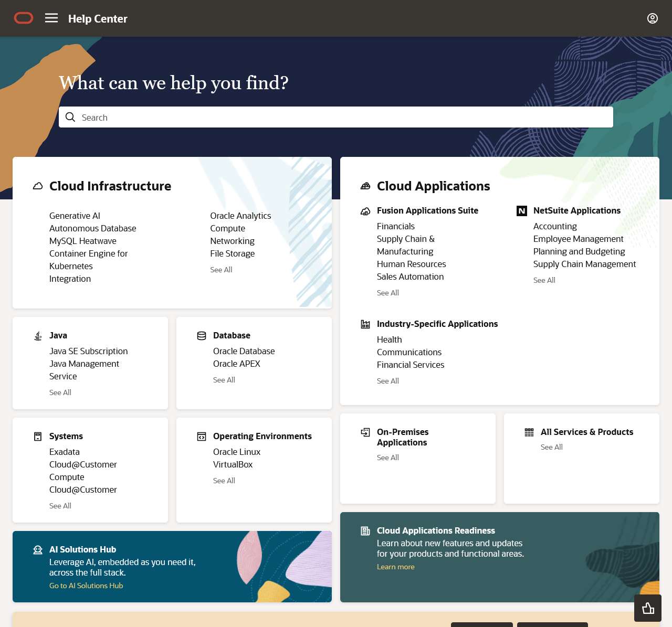672x627 pixels.
Task: Click the Oracle logo icon
Action: [x=24, y=18]
